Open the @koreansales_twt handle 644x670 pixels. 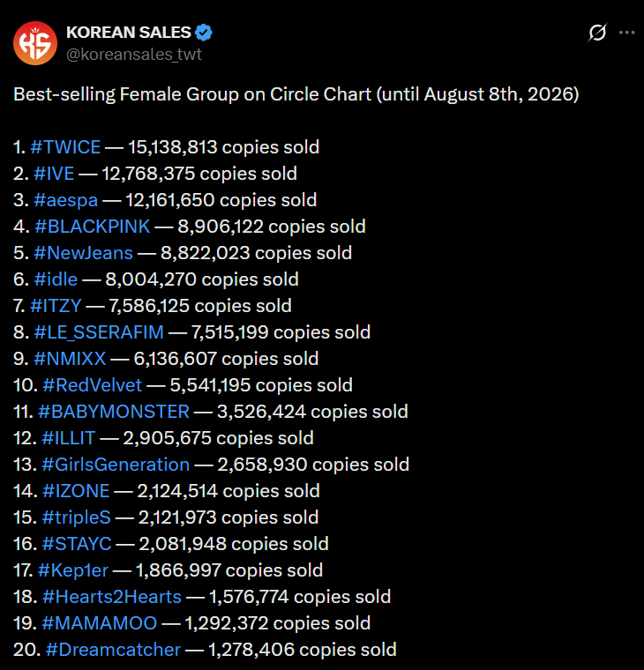pos(134,55)
